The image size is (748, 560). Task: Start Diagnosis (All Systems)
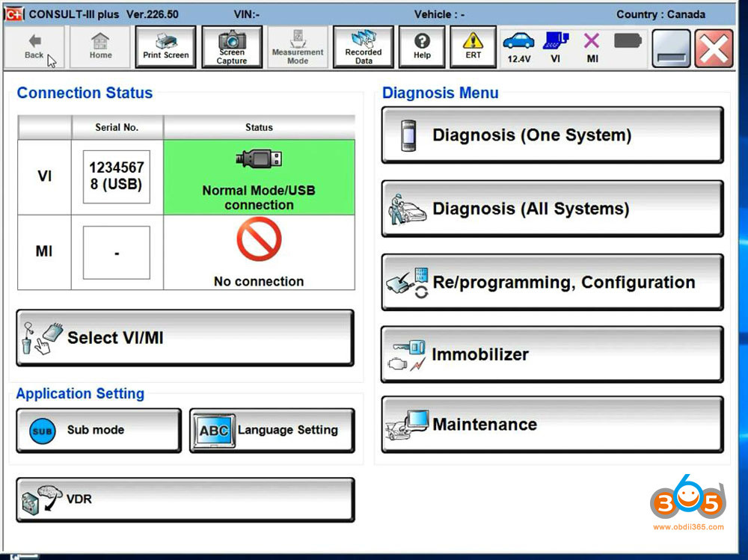[x=552, y=209]
